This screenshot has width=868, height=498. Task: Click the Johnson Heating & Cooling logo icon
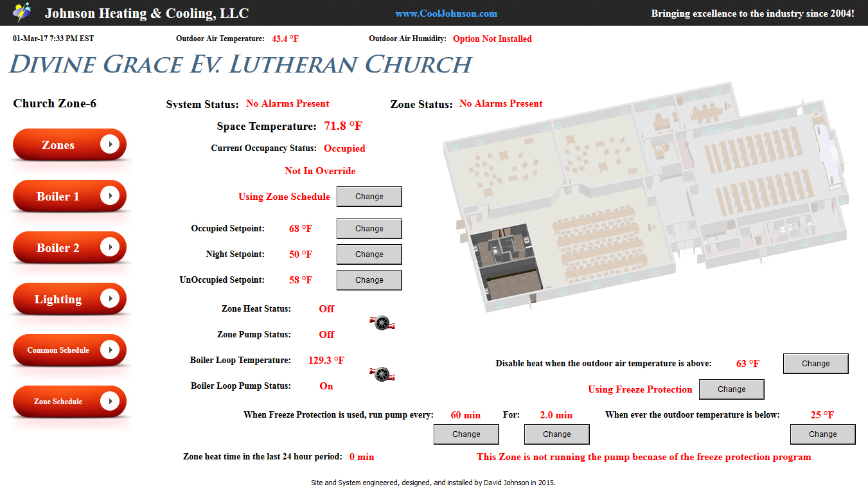[x=22, y=12]
